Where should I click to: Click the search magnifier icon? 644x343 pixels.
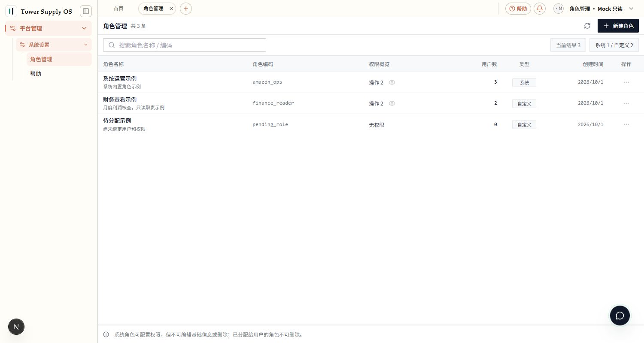click(112, 45)
